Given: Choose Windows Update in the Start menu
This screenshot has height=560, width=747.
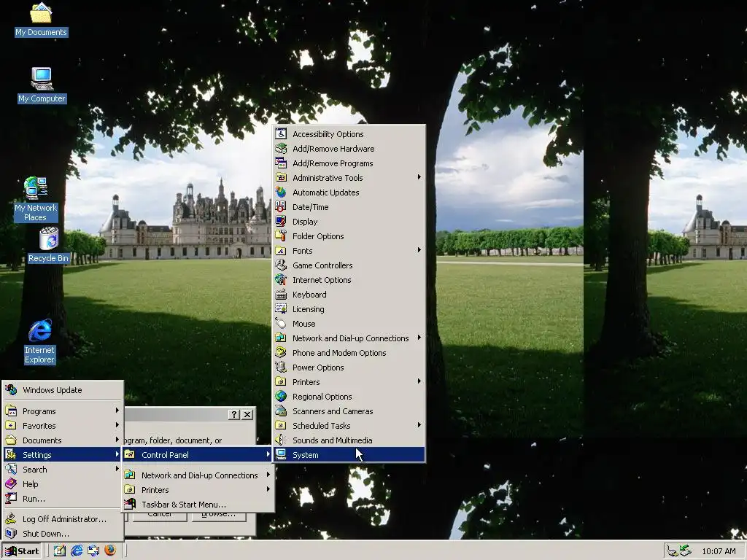Looking at the screenshot, I should (x=63, y=390).
